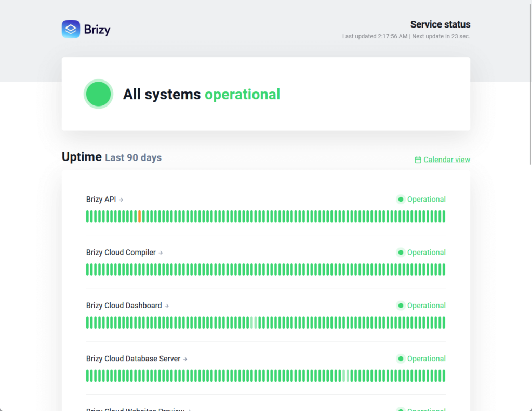Click the Operational label for Brizy Cloud Compiler
532x411 pixels.
coord(426,253)
